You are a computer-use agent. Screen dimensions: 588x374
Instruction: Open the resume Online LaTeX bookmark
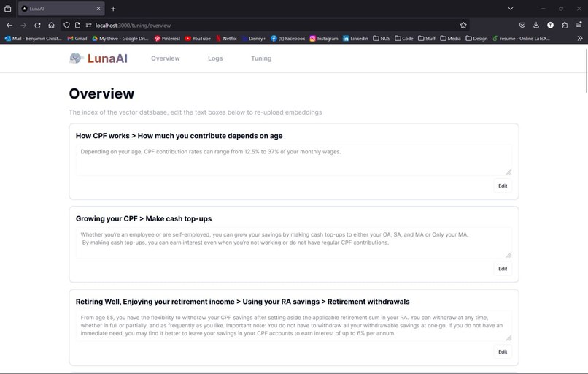pos(522,38)
